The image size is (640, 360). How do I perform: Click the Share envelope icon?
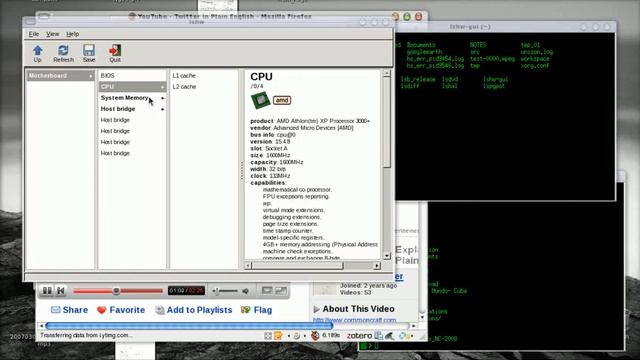tap(56, 310)
